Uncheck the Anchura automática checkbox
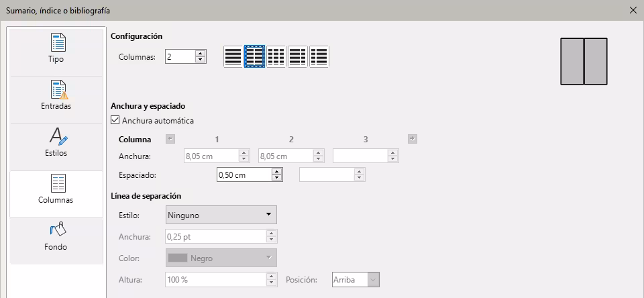 click(x=115, y=121)
